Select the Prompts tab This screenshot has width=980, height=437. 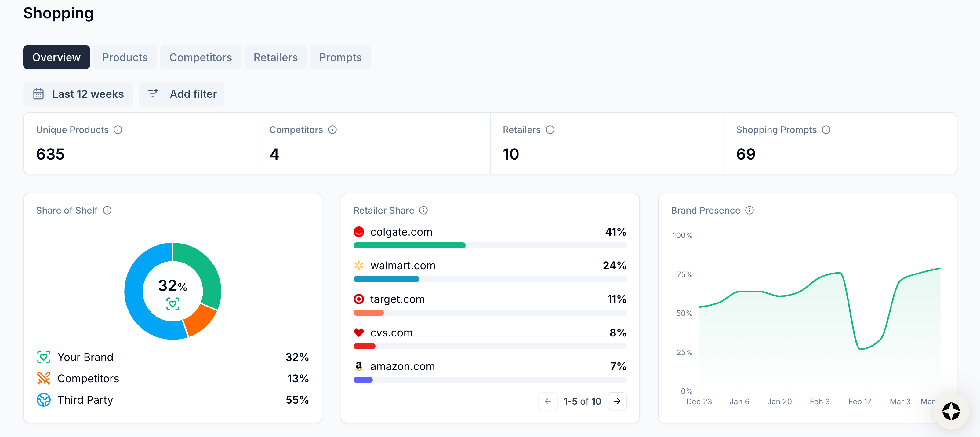(x=340, y=57)
